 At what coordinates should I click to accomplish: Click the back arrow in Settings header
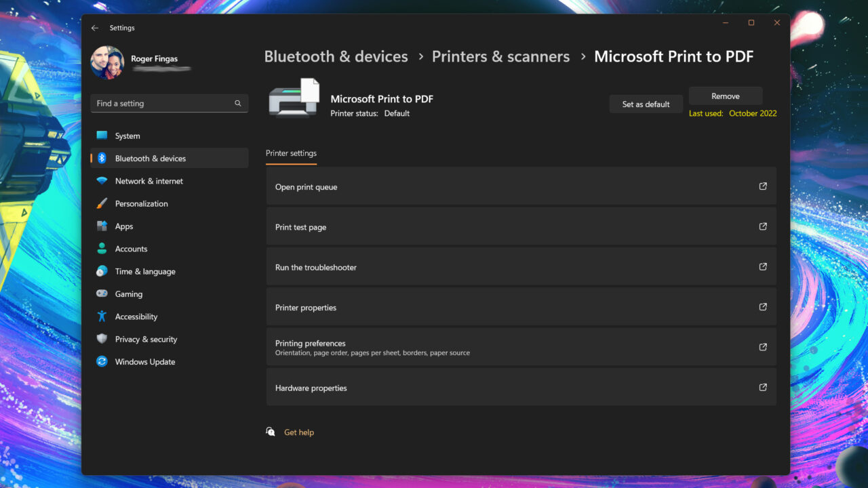click(95, 28)
